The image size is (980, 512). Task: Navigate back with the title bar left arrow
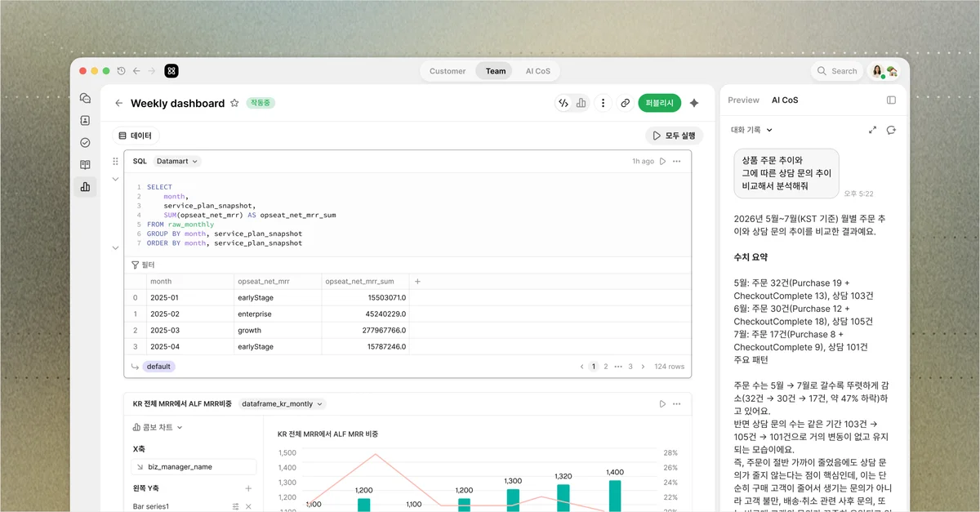[136, 71]
